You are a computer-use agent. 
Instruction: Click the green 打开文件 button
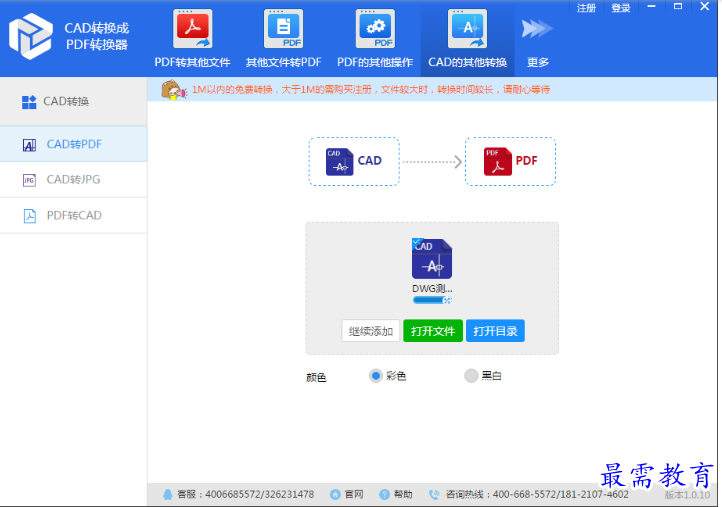click(433, 331)
